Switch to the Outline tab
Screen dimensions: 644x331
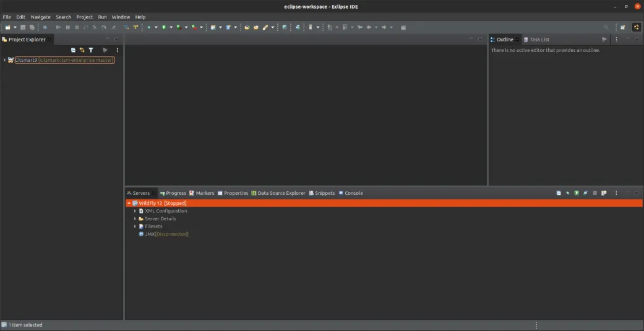point(505,40)
